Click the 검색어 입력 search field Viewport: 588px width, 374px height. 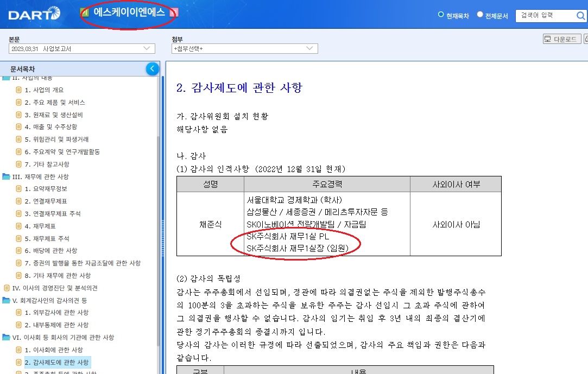point(545,16)
